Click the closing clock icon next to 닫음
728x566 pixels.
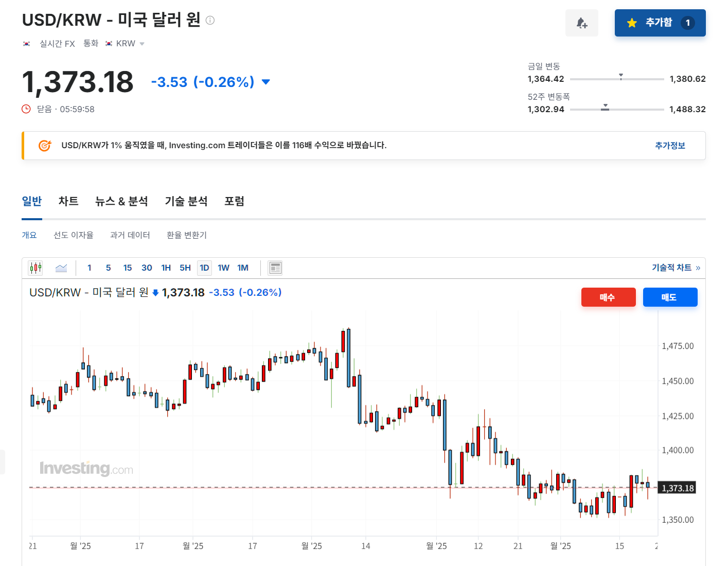[x=26, y=109]
